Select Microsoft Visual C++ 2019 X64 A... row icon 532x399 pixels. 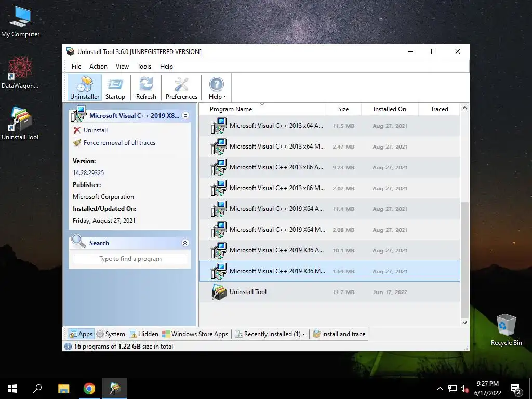(219, 209)
